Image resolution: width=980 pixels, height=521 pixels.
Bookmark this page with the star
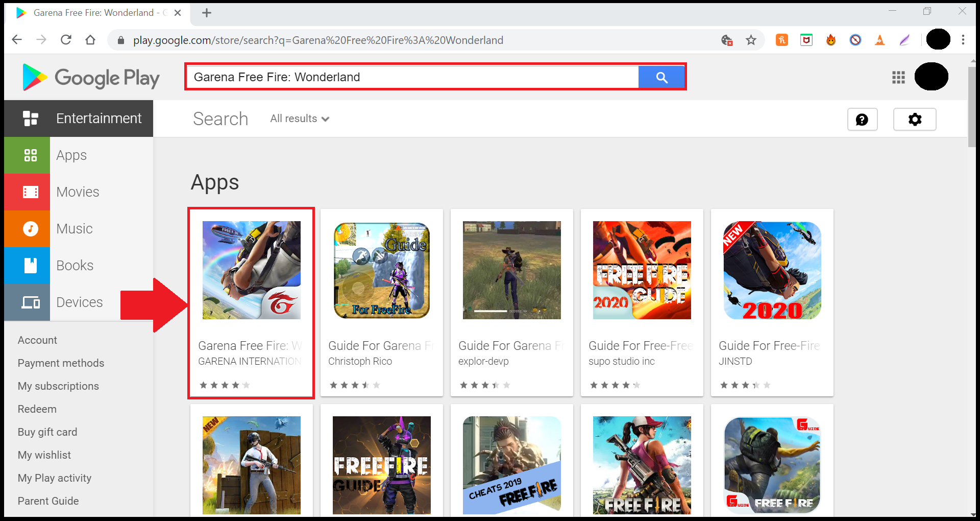tap(751, 40)
